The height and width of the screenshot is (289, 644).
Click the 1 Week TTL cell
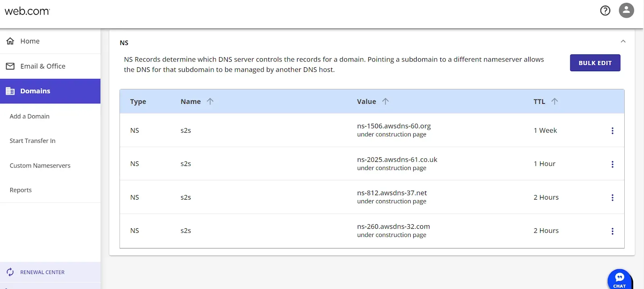pyautogui.click(x=545, y=130)
